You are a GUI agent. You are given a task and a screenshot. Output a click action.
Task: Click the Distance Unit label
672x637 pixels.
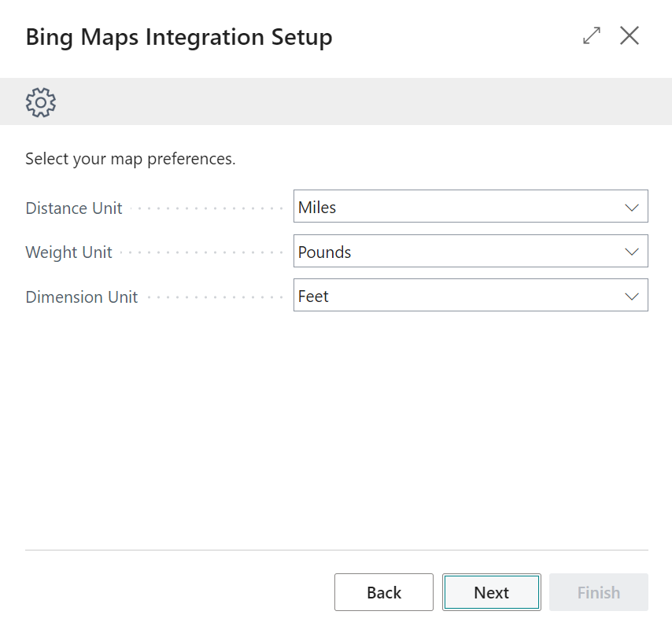coord(73,208)
